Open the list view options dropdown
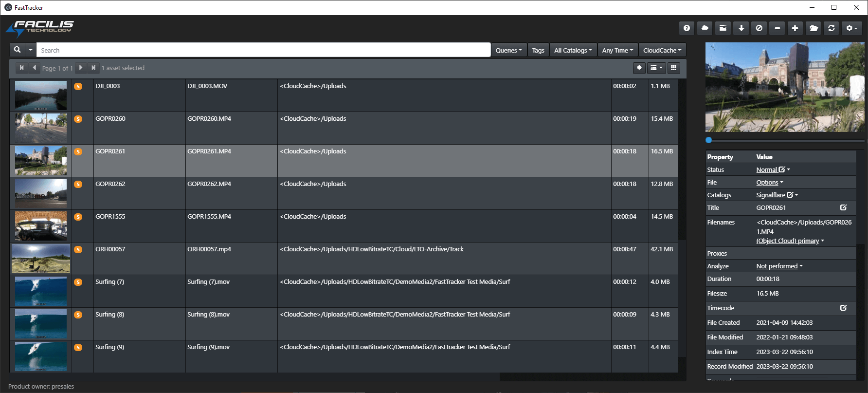The width and height of the screenshot is (868, 393). coord(656,68)
